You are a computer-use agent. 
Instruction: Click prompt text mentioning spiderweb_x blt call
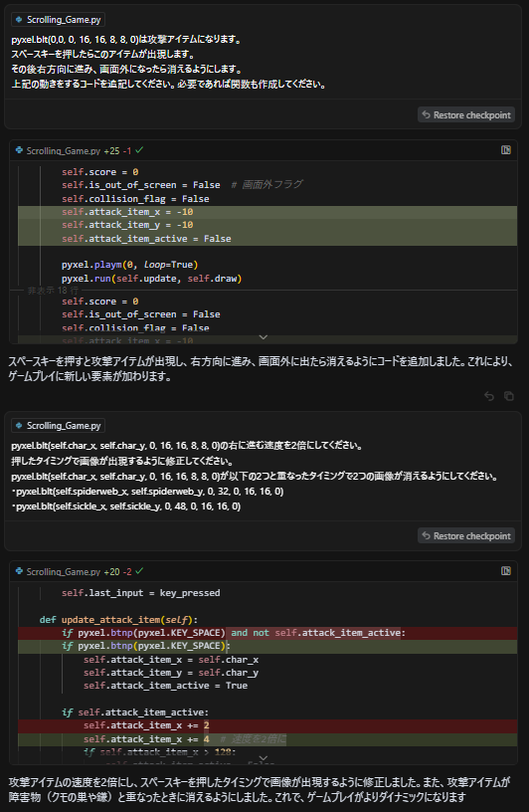click(147, 491)
